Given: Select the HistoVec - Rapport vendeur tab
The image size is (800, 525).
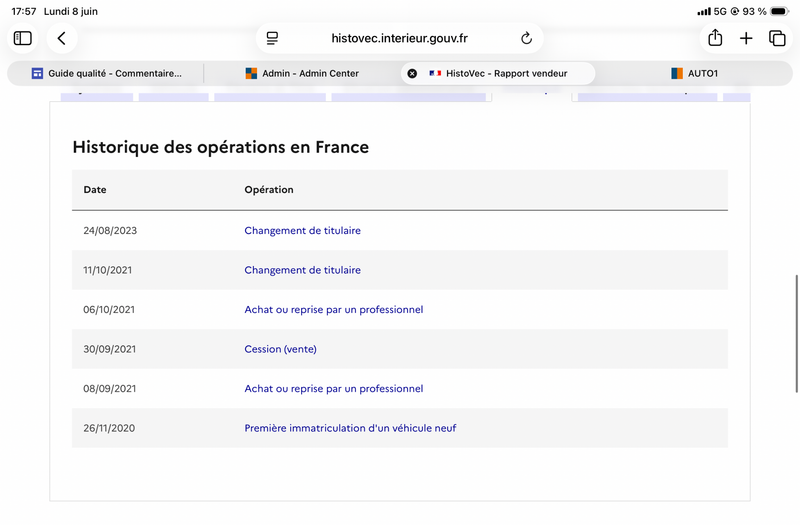Looking at the screenshot, I should click(498, 73).
